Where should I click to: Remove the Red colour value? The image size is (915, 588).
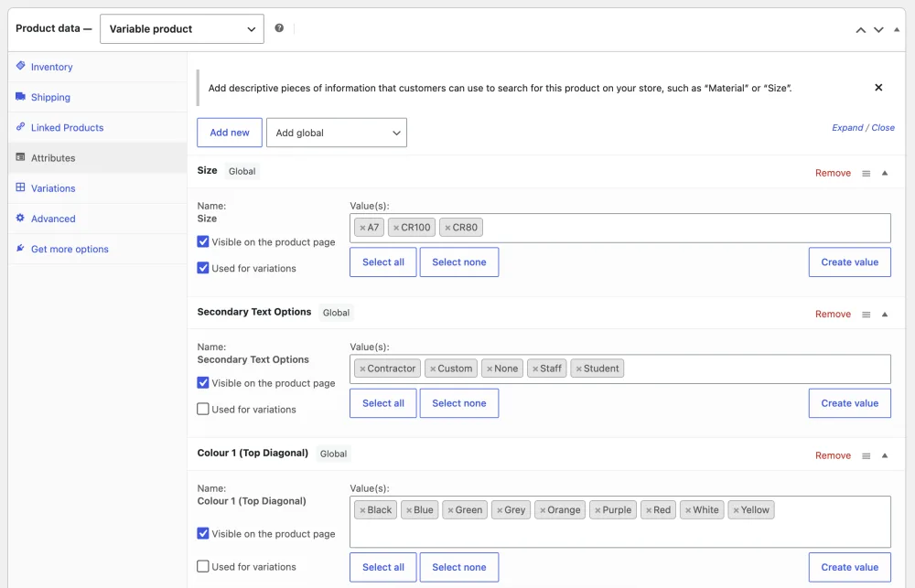pyautogui.click(x=649, y=510)
